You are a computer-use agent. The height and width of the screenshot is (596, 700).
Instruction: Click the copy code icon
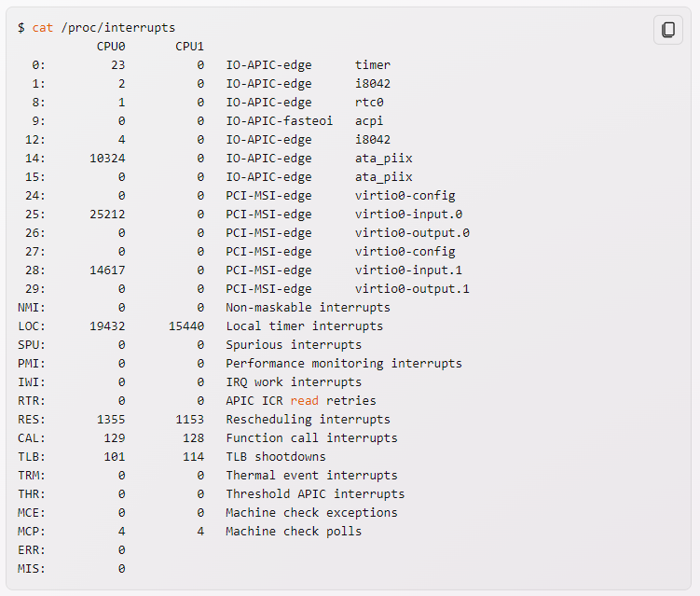(x=668, y=30)
